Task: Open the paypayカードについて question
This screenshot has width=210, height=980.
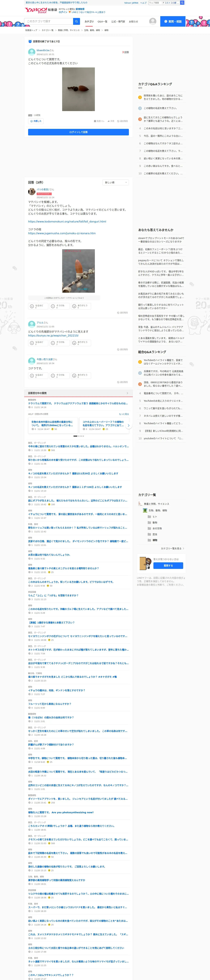Action: 162,262
